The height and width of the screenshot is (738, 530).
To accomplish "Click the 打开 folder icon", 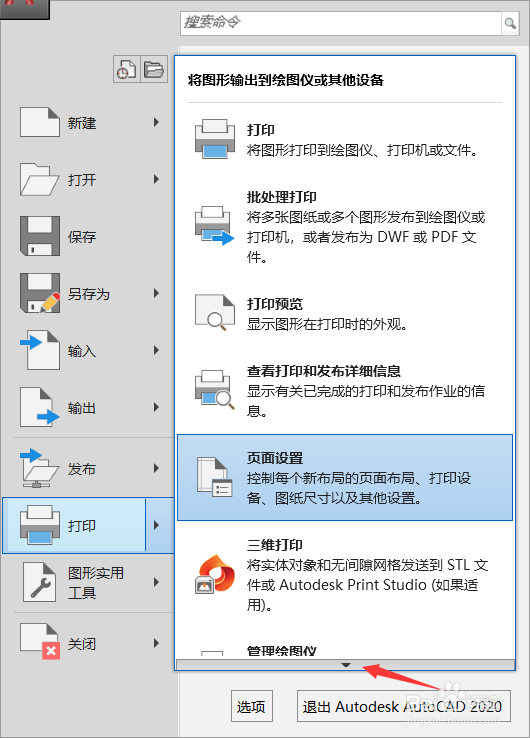I will 40,179.
